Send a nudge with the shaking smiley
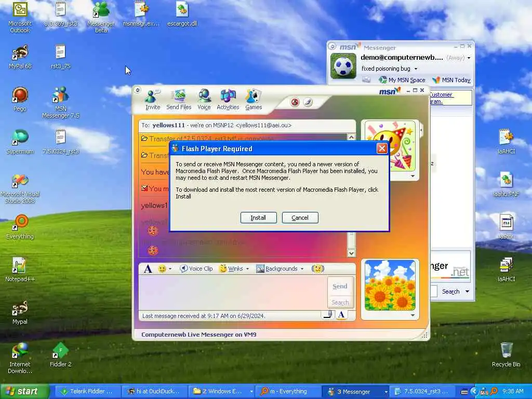The width and height of the screenshot is (532, 399). (318, 269)
